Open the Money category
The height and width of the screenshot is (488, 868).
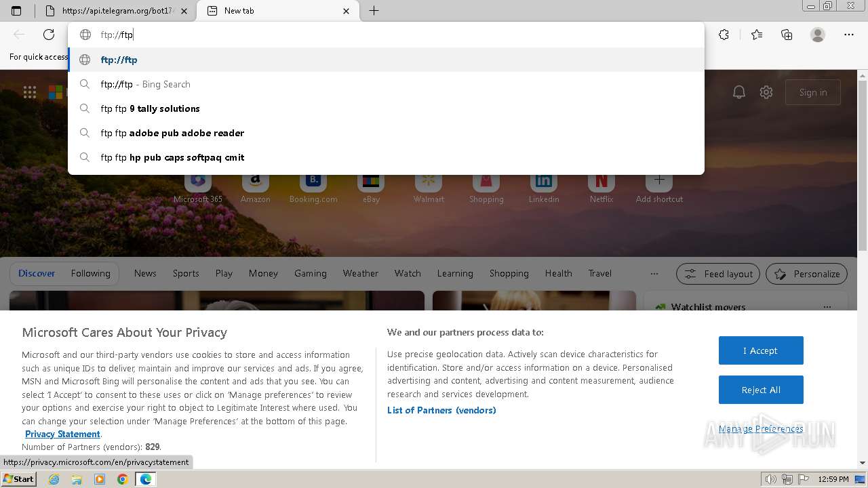(263, 273)
